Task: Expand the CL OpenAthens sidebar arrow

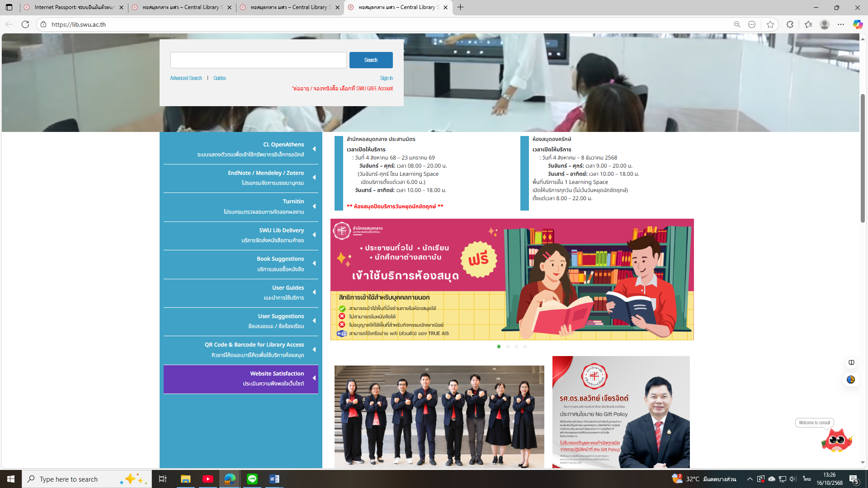Action: 315,150
